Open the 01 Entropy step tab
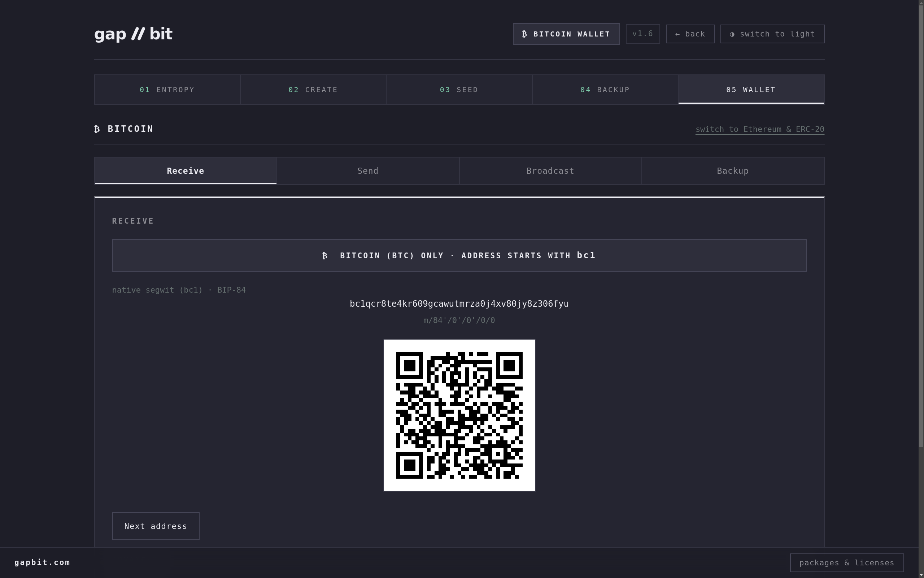Screen dimensions: 924x578 [x=167, y=90]
